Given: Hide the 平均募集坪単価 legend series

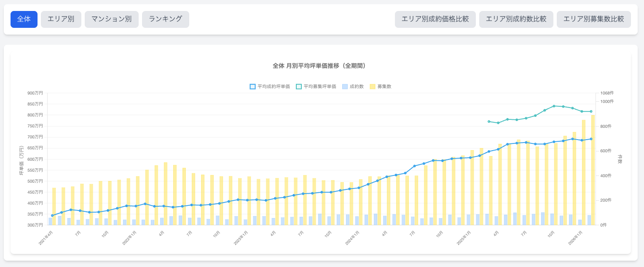Looking at the screenshot, I should [316, 86].
